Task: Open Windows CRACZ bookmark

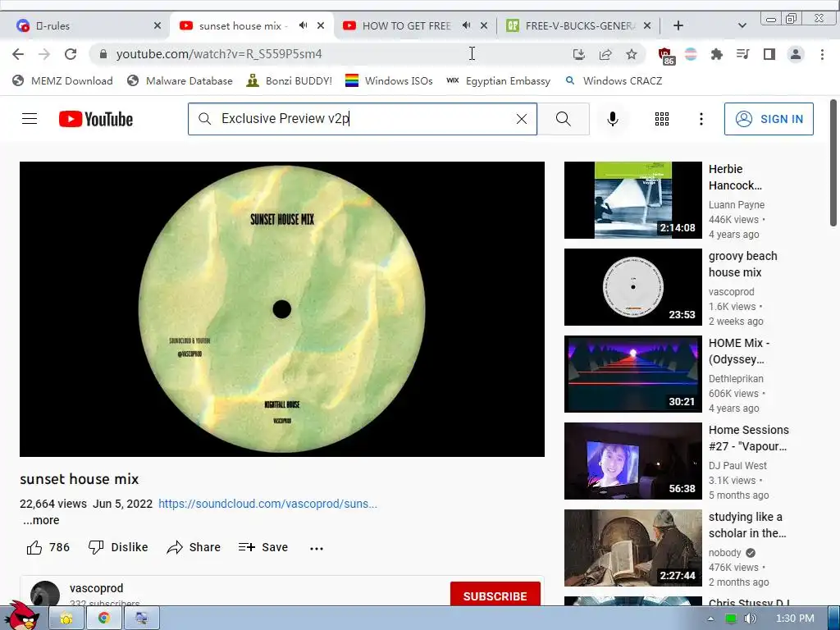Action: point(614,81)
